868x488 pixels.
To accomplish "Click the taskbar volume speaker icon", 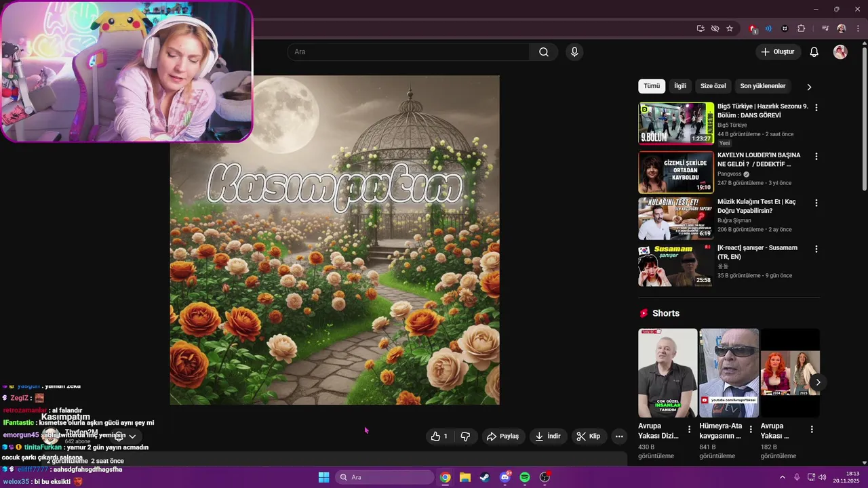I will (823, 477).
